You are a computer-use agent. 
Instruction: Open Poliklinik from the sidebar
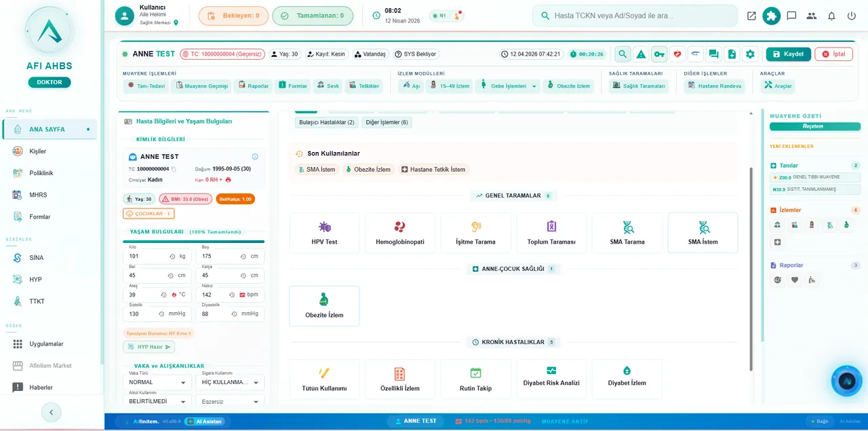coord(50,173)
